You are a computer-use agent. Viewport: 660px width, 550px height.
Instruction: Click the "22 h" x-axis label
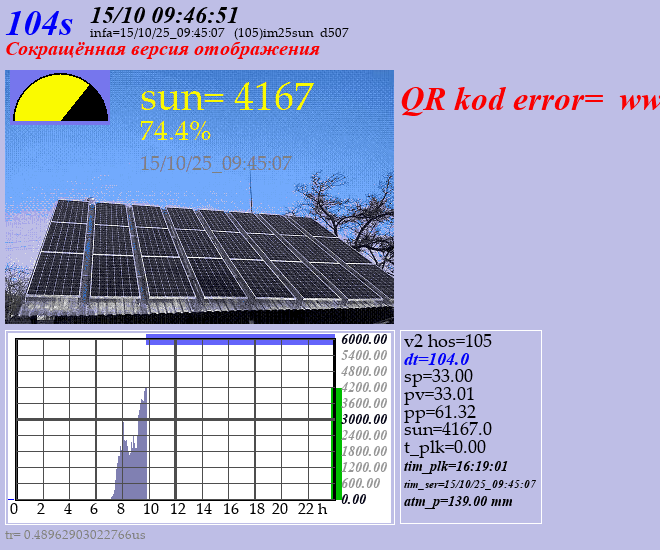pyautogui.click(x=314, y=509)
